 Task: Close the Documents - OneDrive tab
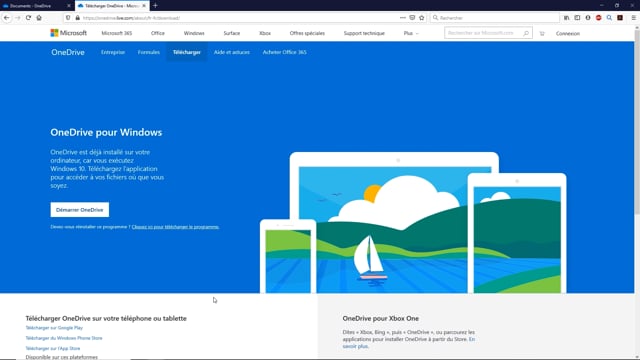(x=69, y=6)
